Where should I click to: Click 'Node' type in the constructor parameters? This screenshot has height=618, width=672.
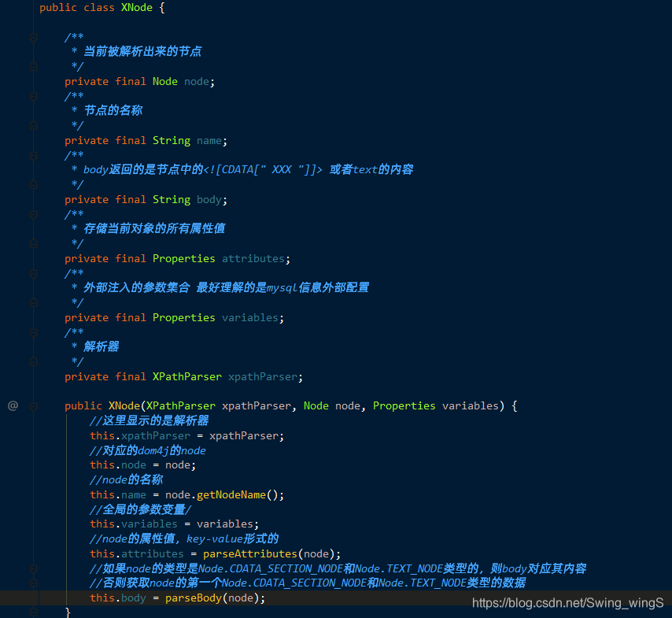(316, 405)
